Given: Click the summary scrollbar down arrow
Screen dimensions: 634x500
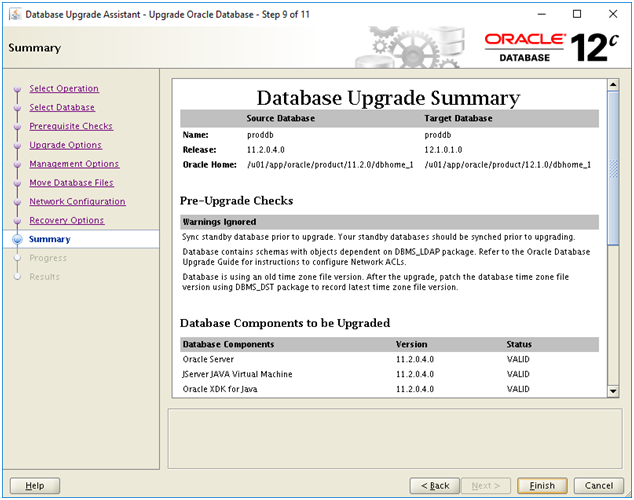Looking at the screenshot, I should point(613,391).
